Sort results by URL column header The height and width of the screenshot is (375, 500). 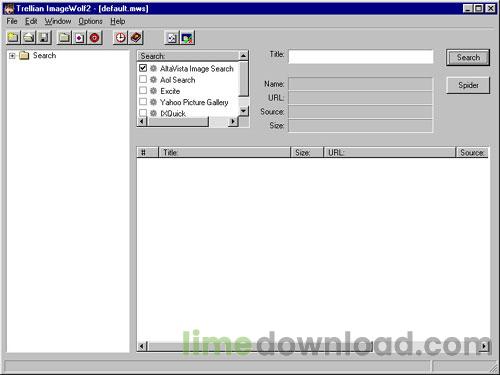390,152
